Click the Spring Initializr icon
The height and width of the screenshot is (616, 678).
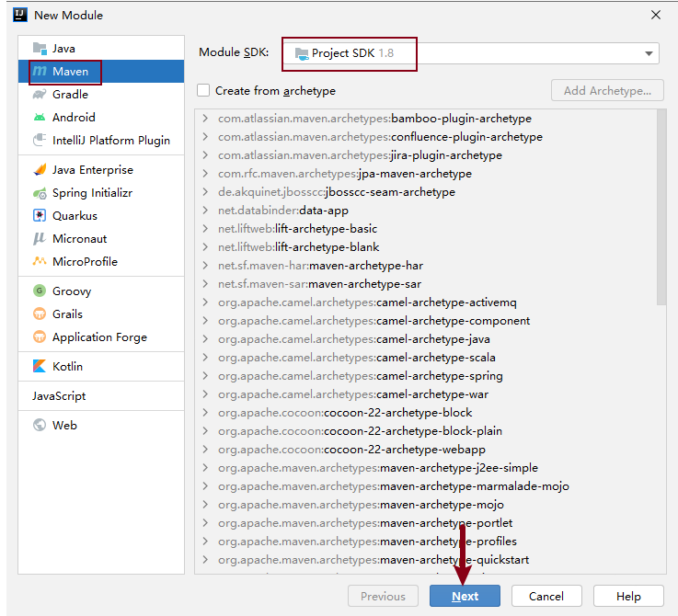coord(40,193)
